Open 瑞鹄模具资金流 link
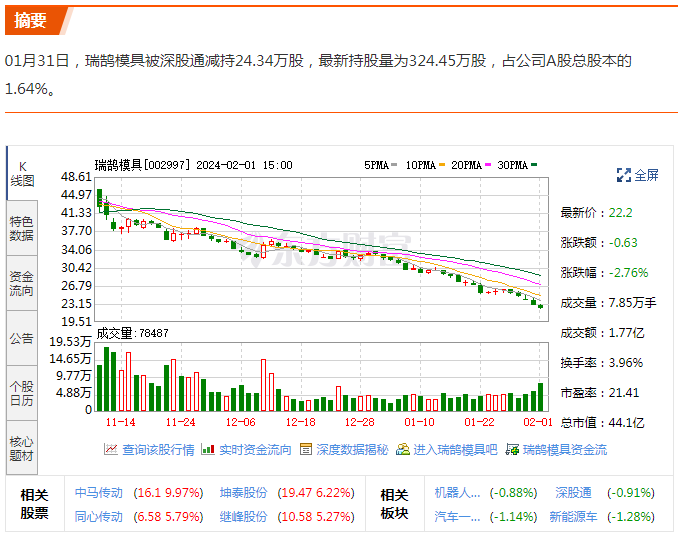Screen dimensions: 681x539 pyautogui.click(x=565, y=450)
